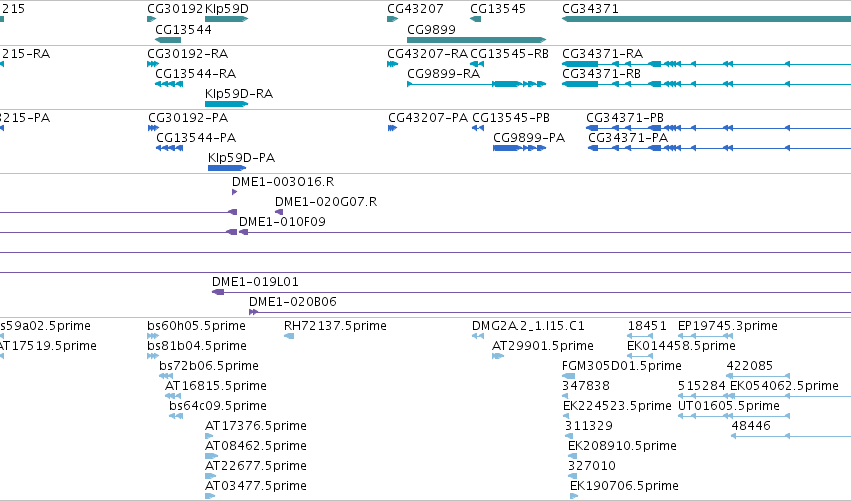Click the AT17376.5prime EST glyph

coord(209,436)
